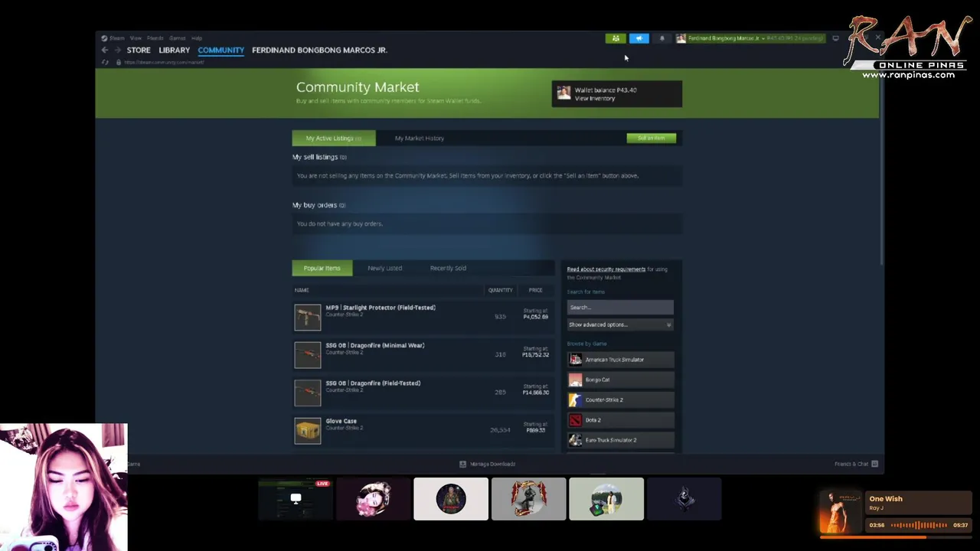The width and height of the screenshot is (980, 551).
Task: Click the streamer webcam overlay
Action: [64, 487]
